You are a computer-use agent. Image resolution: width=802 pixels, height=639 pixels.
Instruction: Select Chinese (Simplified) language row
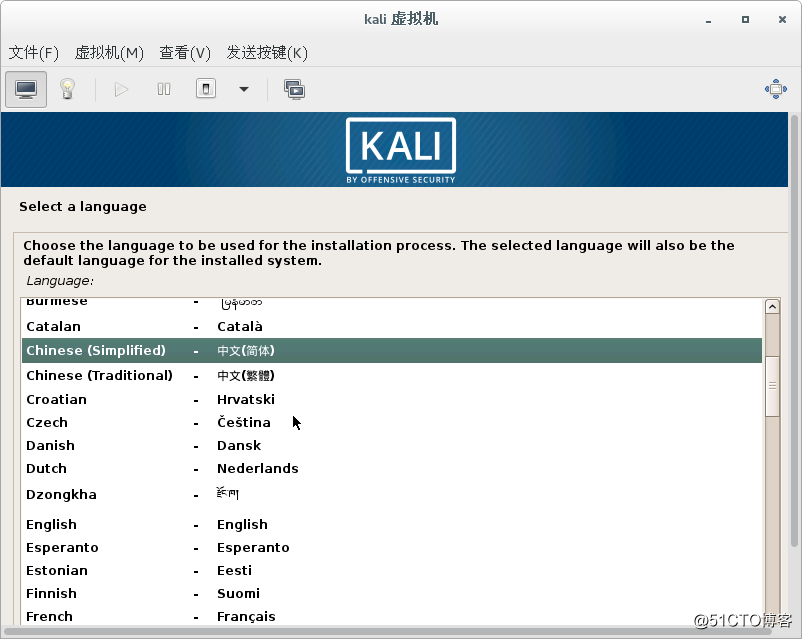pyautogui.click(x=392, y=350)
